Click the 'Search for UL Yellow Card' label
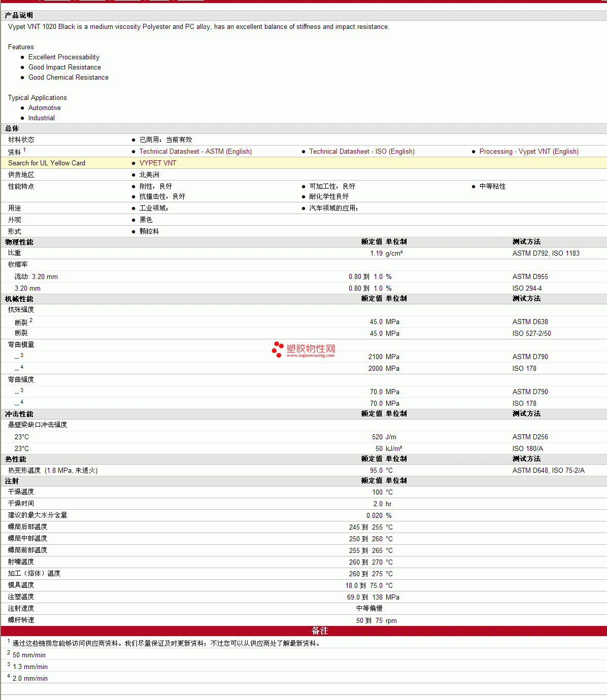 coord(47,163)
